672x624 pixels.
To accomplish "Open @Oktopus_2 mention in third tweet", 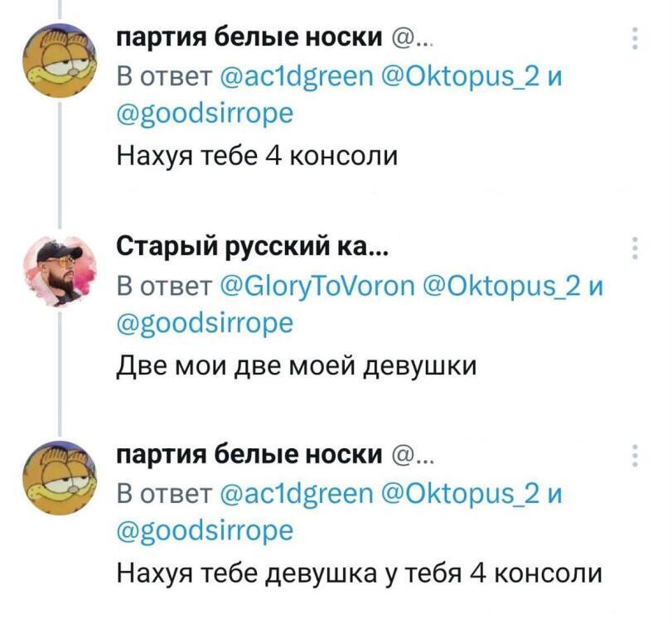I will [457, 494].
